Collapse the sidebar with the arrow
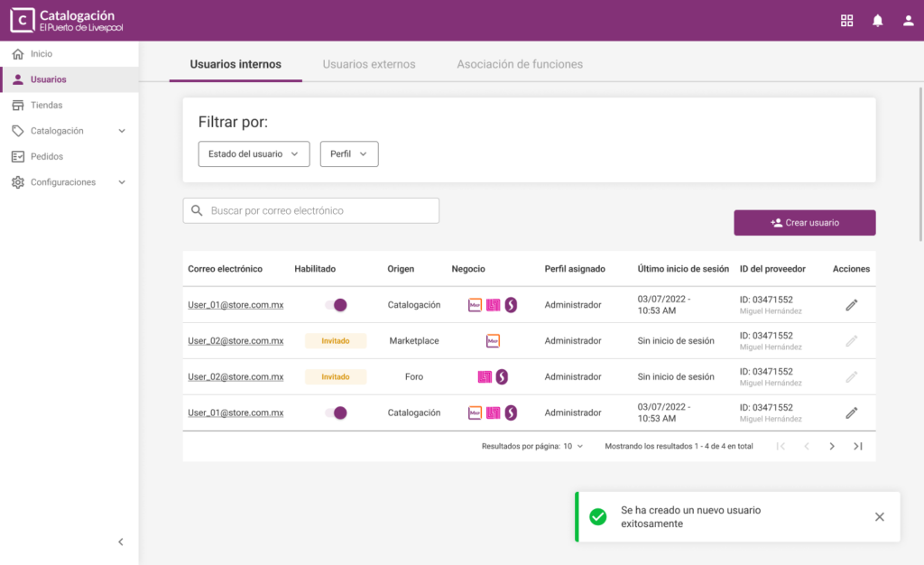924x565 pixels. 121,542
